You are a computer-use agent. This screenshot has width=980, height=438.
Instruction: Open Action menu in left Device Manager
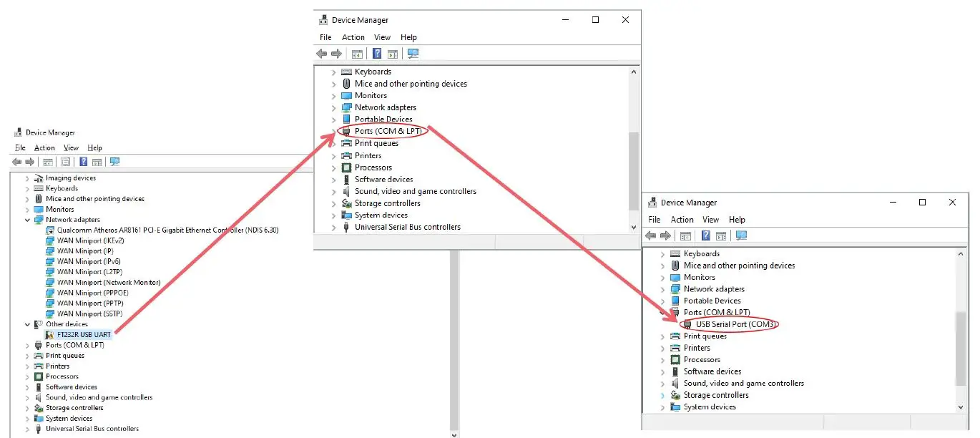click(44, 147)
